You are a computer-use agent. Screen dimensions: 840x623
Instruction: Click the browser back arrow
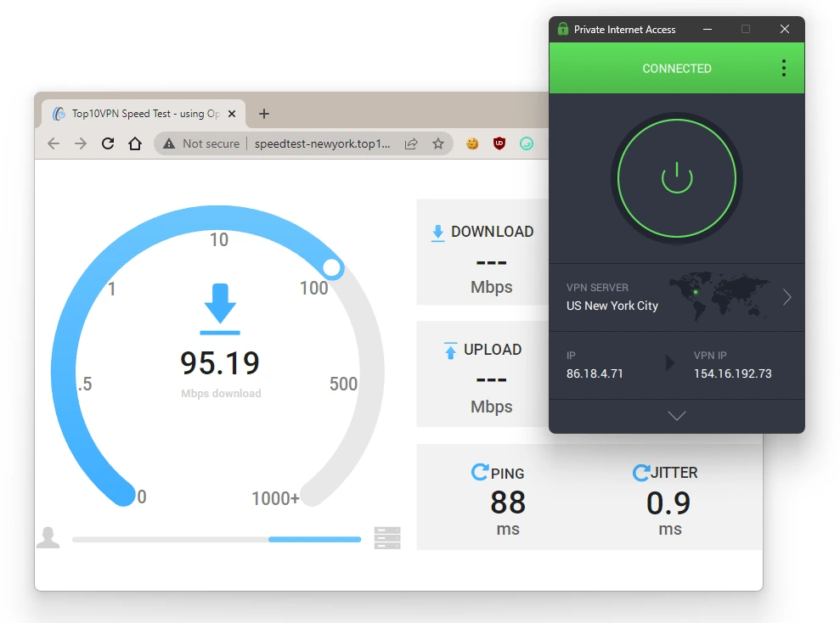pyautogui.click(x=54, y=144)
